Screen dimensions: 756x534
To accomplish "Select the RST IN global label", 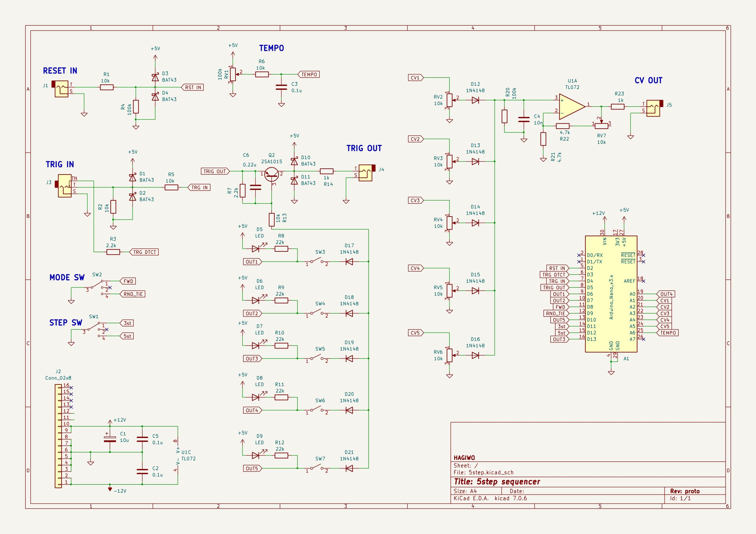I will coord(193,87).
